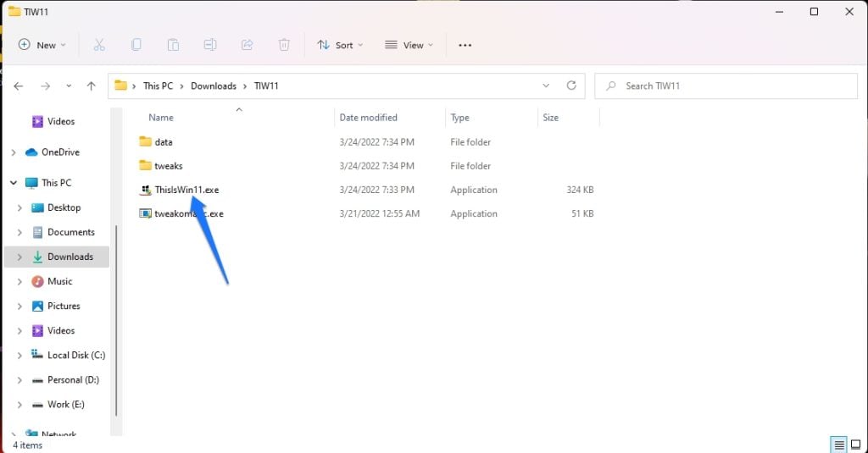Click 3/21/2022 12:55 AM date cell
The width and height of the screenshot is (868, 453).
point(379,213)
